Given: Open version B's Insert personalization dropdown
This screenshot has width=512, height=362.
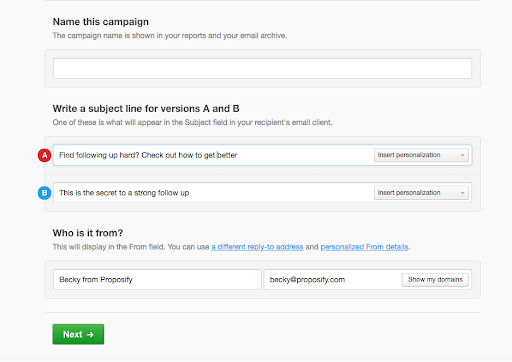Looking at the screenshot, I should coord(421,193).
